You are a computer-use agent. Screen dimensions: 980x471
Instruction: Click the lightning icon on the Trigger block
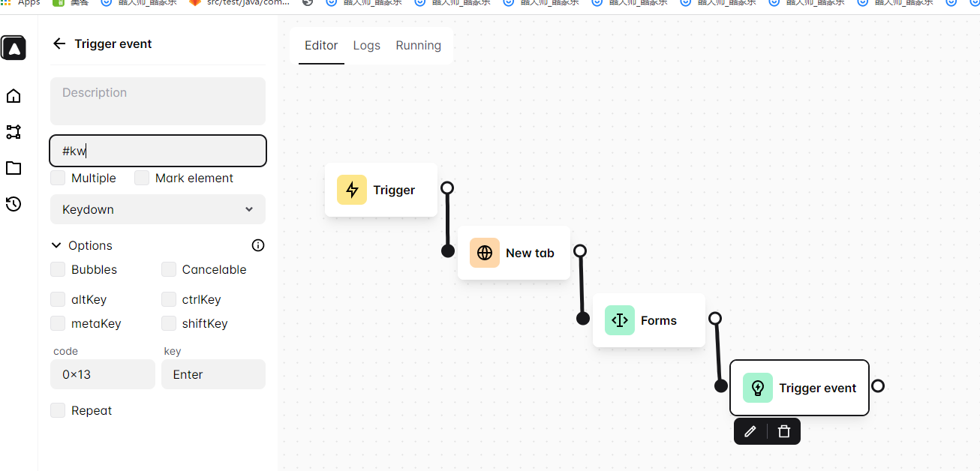tap(352, 190)
